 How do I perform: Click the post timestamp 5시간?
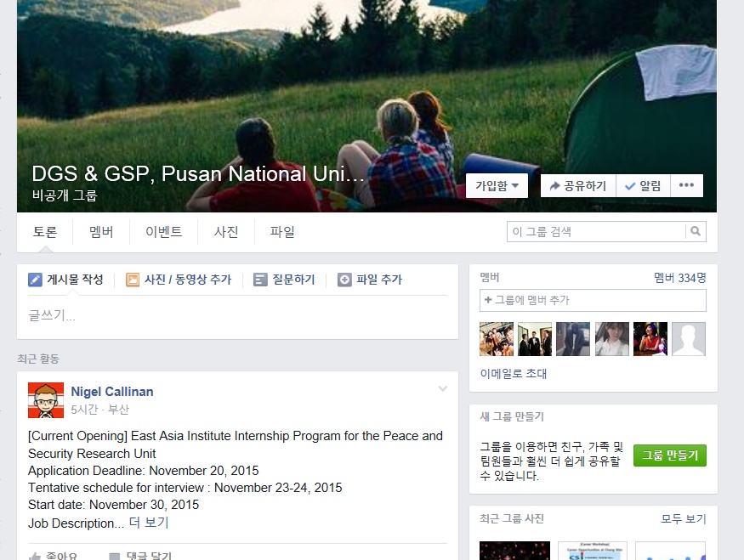tap(84, 410)
